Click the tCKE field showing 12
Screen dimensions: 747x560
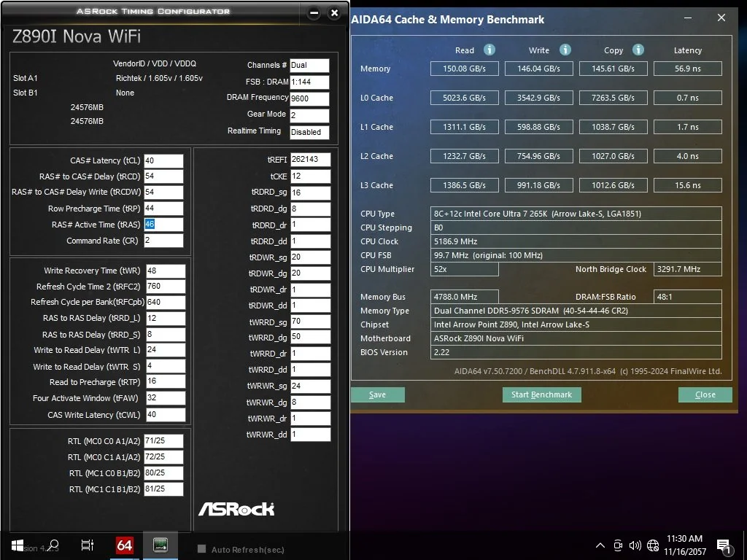coord(310,176)
